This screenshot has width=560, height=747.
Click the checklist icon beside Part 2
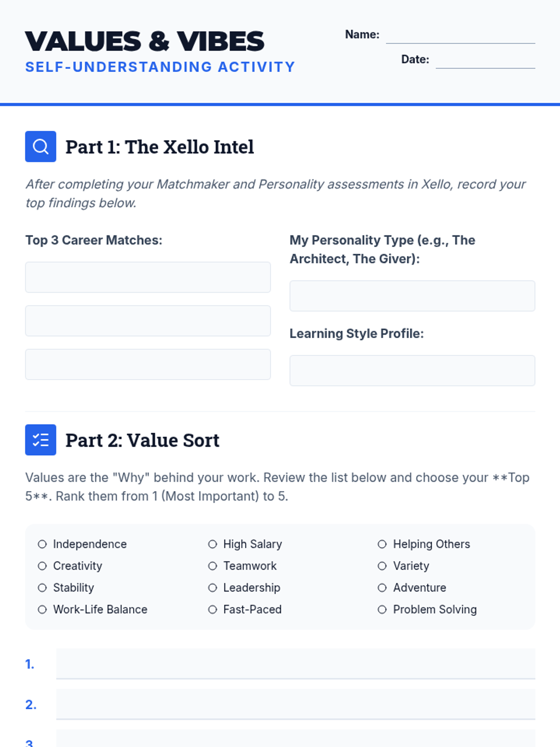pyautogui.click(x=41, y=440)
